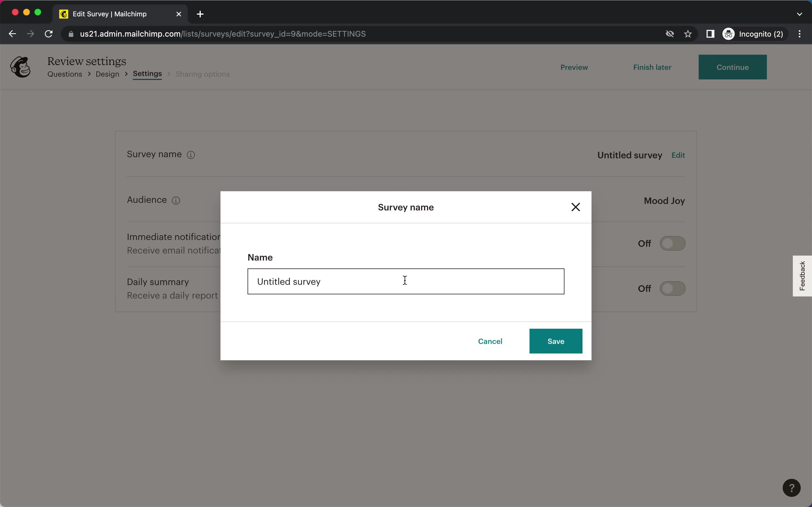Viewport: 812px width, 507px height.
Task: Click the secure lock icon in address bar
Action: coord(70,34)
